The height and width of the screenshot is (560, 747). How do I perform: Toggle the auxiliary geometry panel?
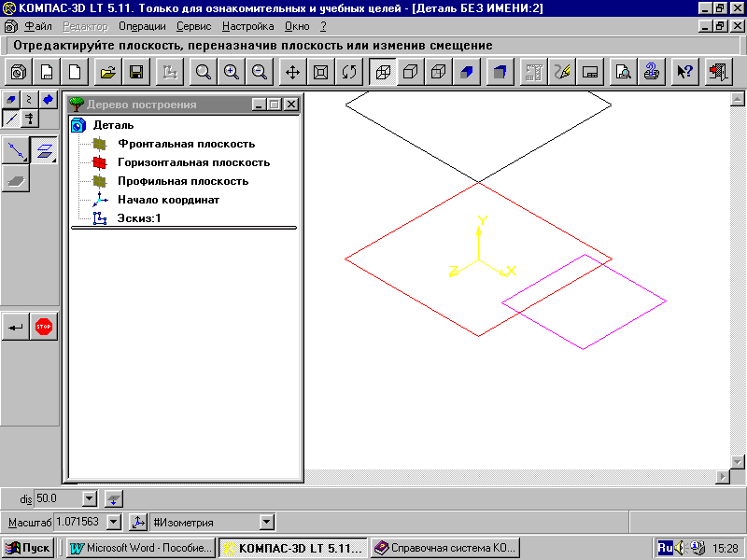11,119
